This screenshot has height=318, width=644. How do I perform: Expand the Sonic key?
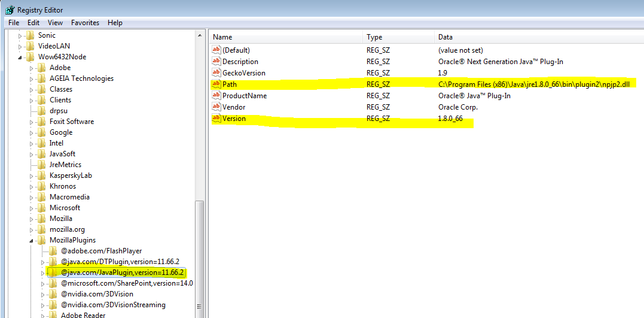coord(20,36)
